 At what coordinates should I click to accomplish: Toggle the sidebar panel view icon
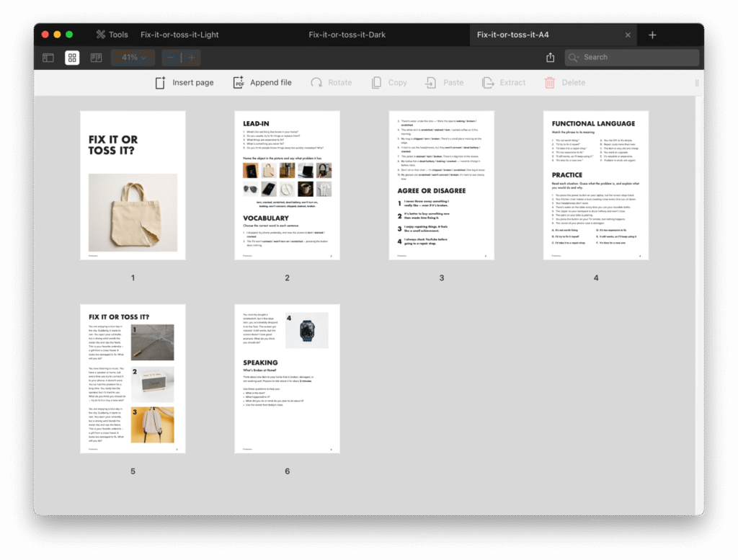click(48, 58)
